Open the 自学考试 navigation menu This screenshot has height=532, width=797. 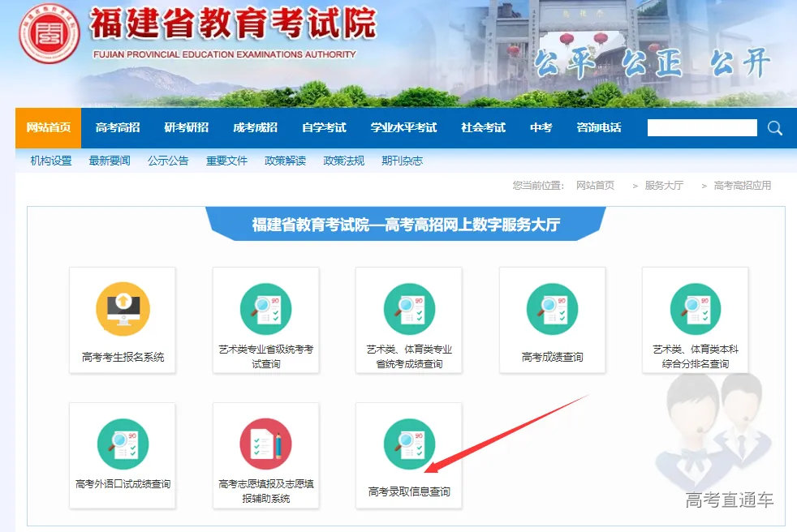323,127
